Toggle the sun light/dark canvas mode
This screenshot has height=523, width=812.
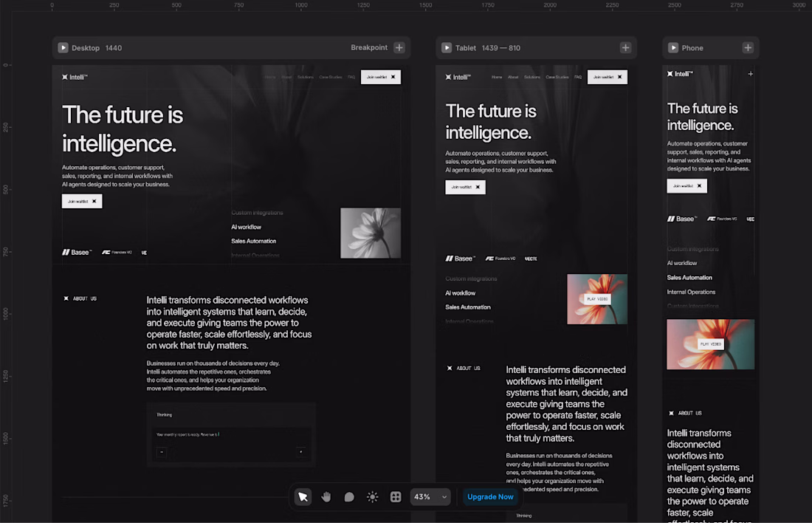[372, 496]
